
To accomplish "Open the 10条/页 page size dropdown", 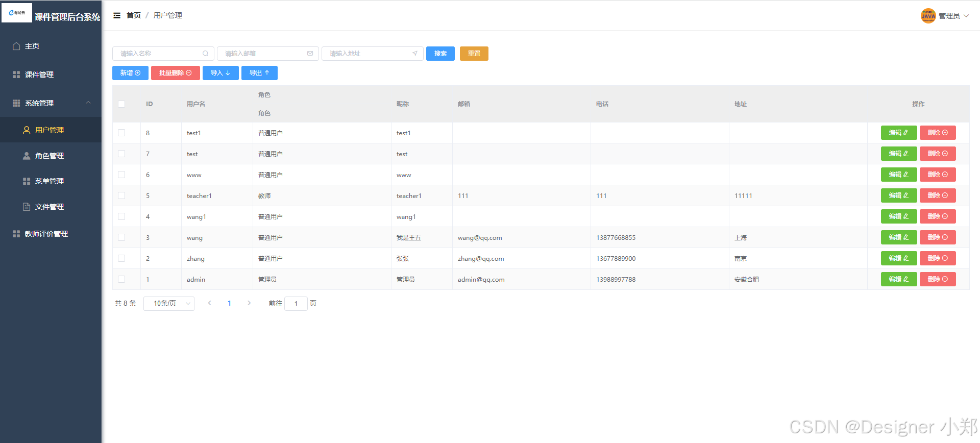I will pyautogui.click(x=169, y=303).
